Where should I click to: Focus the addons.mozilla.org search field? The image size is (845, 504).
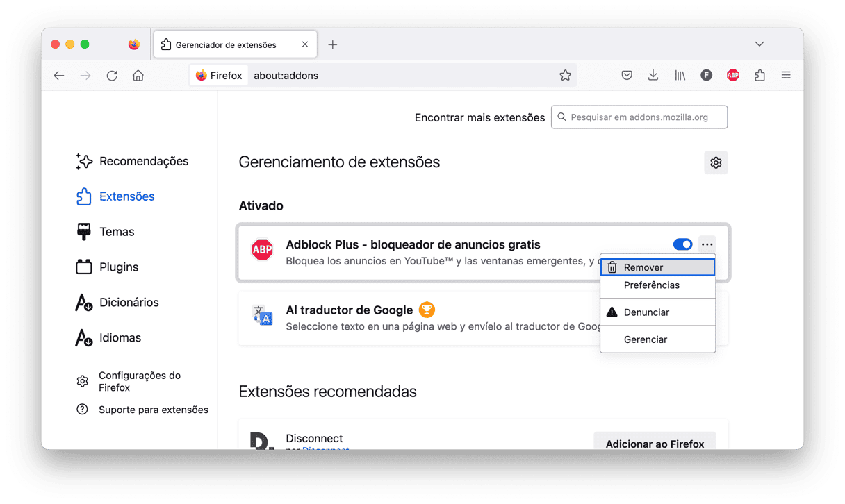tap(639, 117)
